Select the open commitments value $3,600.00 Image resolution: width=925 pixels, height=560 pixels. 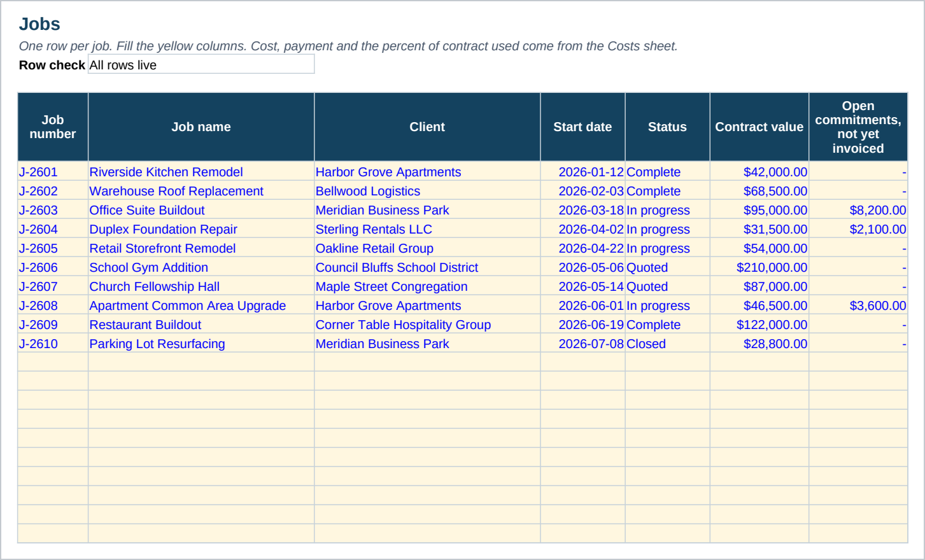858,305
